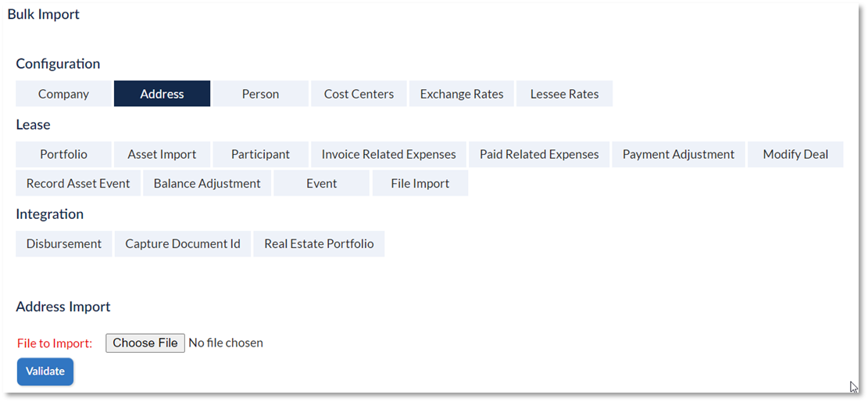The width and height of the screenshot is (868, 402).
Task: Select Exchange Rates import
Action: (x=462, y=94)
